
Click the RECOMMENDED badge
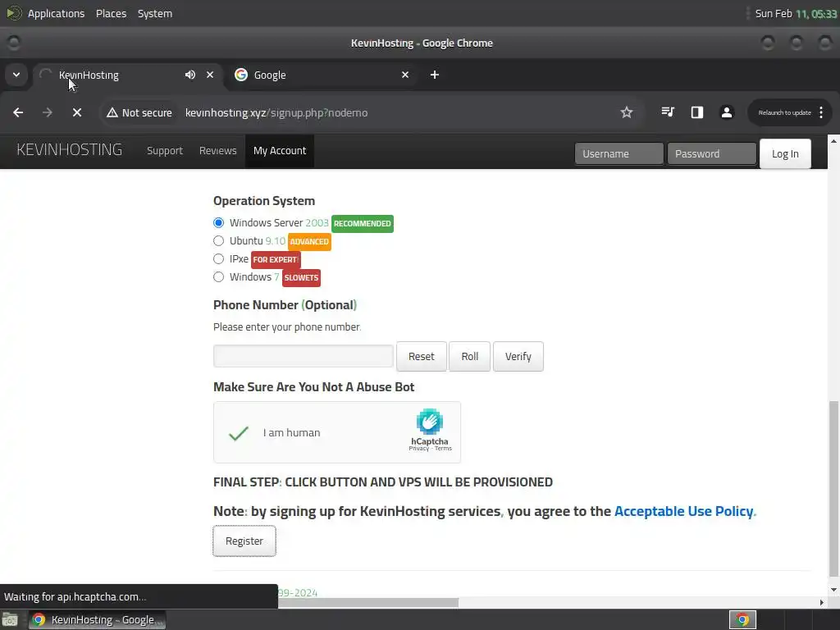click(362, 223)
